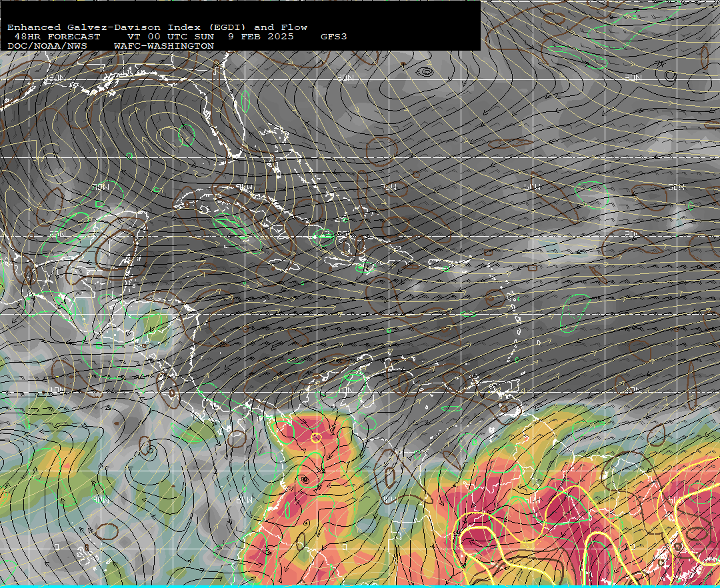Click the "WAFC-WASHINGTON" text
Image resolution: width=720 pixels, height=588 pixels.
pyautogui.click(x=164, y=47)
